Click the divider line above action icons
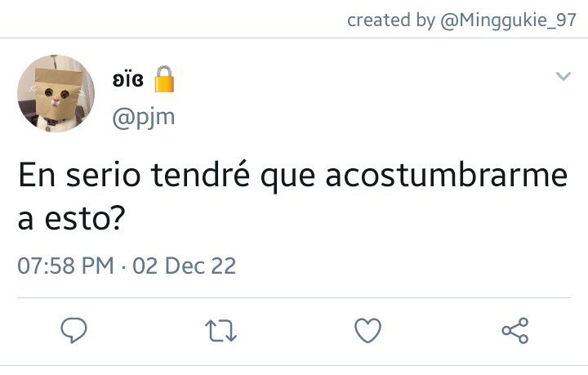The image size is (588, 375). pos(294,297)
